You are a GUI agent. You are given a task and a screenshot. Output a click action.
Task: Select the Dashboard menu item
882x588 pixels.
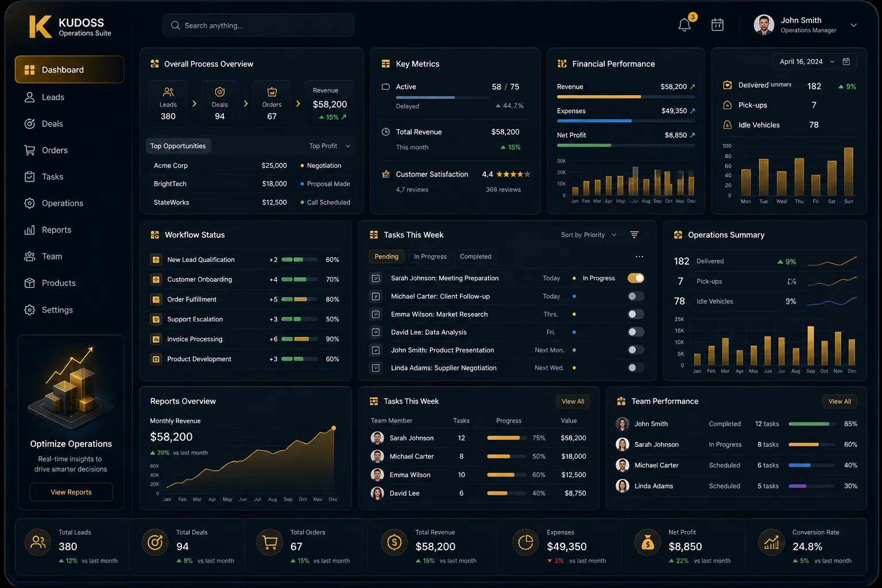pos(69,69)
